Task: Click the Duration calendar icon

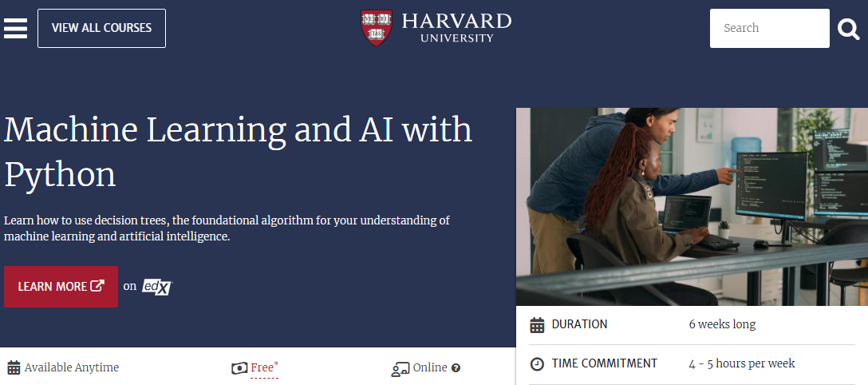Action: (538, 325)
